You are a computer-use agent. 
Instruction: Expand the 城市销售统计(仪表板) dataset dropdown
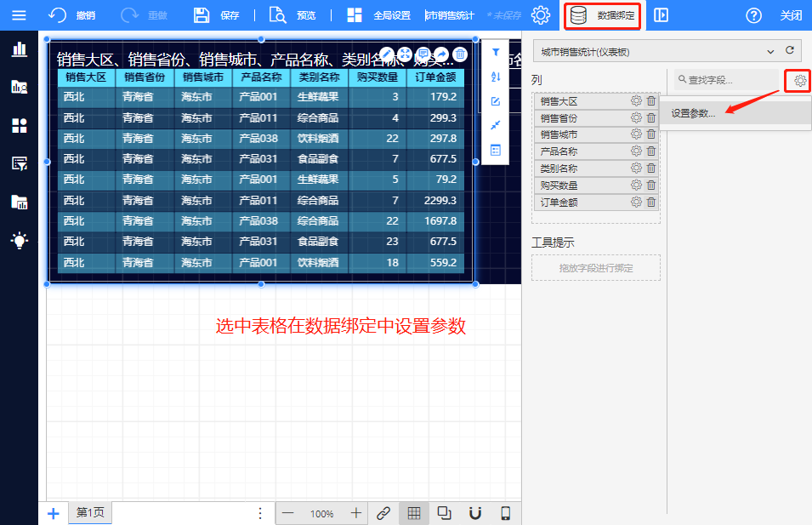(770, 52)
